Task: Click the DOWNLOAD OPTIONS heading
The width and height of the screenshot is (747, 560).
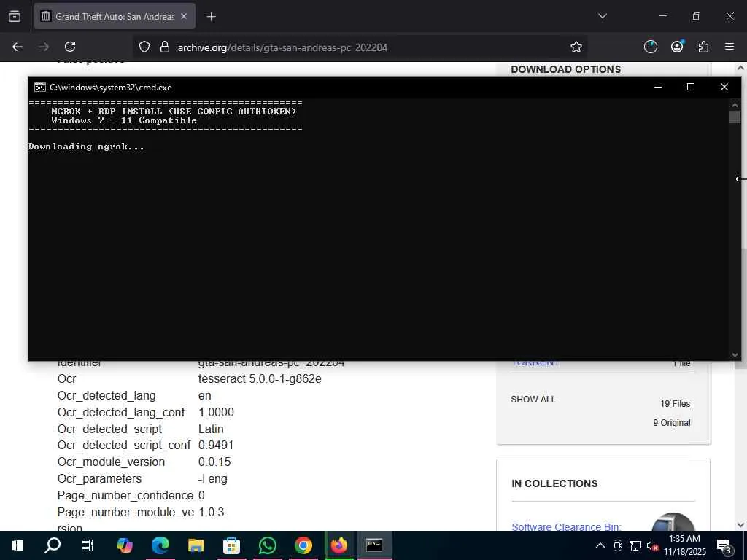Action: pos(565,69)
